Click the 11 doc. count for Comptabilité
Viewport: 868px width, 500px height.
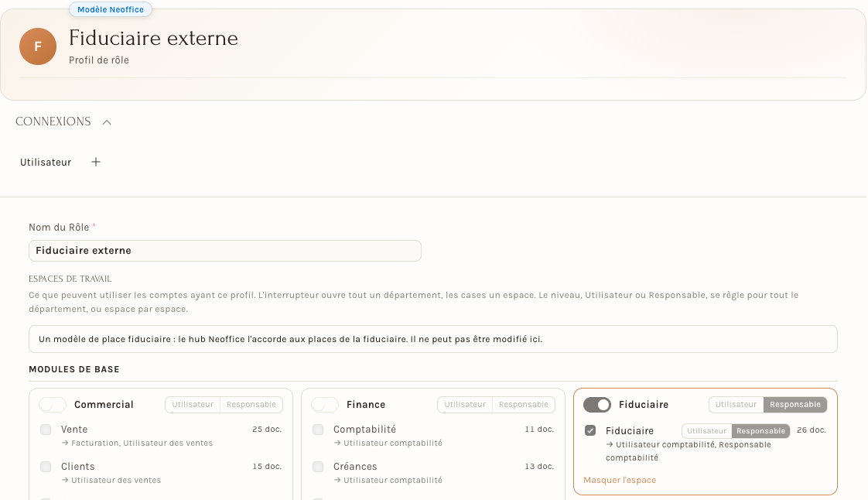click(x=539, y=429)
